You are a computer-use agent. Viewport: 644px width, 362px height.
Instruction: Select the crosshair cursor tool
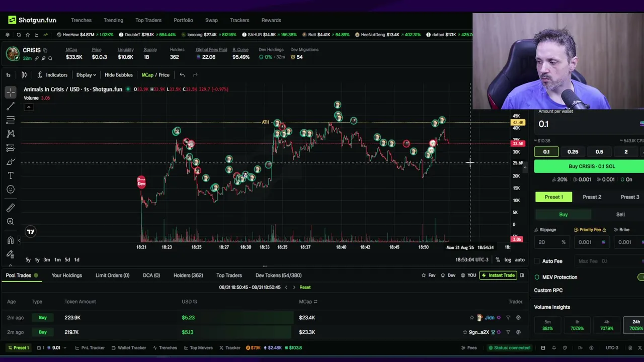11,92
